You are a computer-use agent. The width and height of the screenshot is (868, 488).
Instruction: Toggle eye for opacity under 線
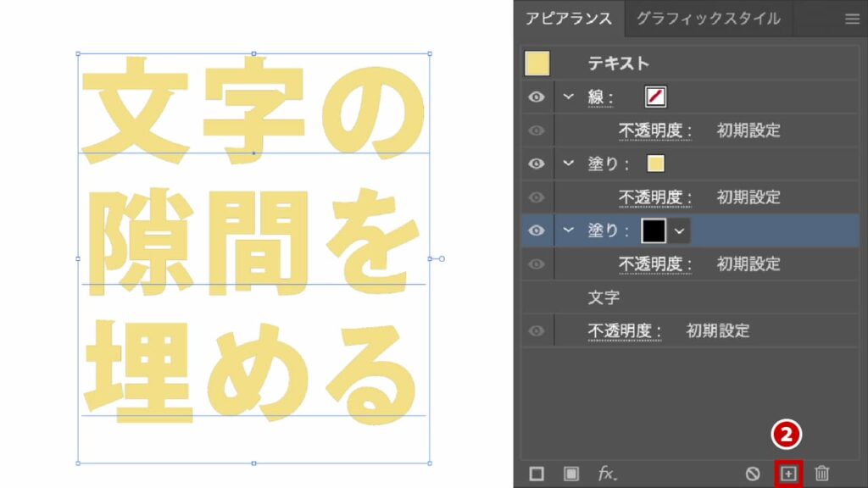pos(536,130)
